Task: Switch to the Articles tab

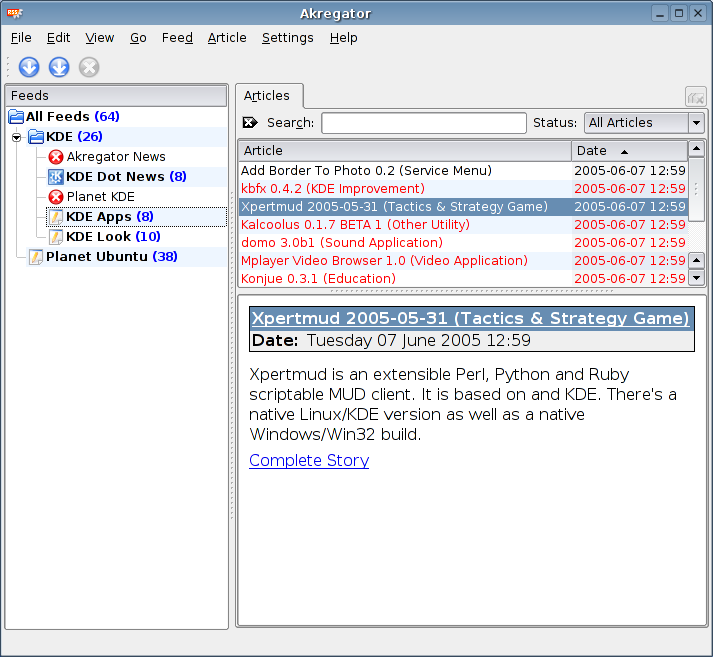Action: click(x=269, y=96)
